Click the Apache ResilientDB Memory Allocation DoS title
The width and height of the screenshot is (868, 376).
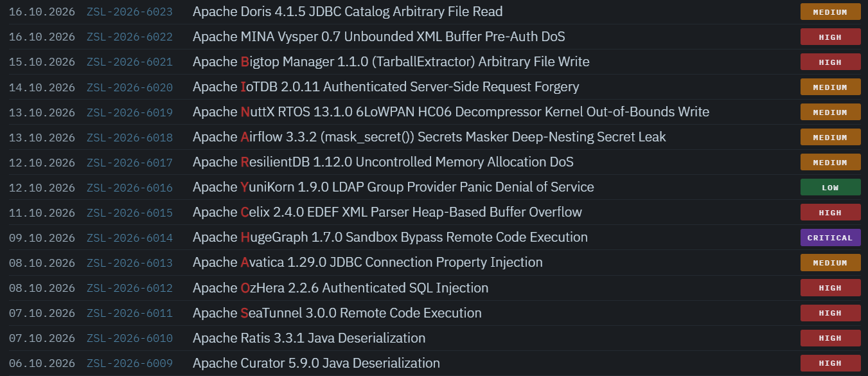tap(383, 163)
